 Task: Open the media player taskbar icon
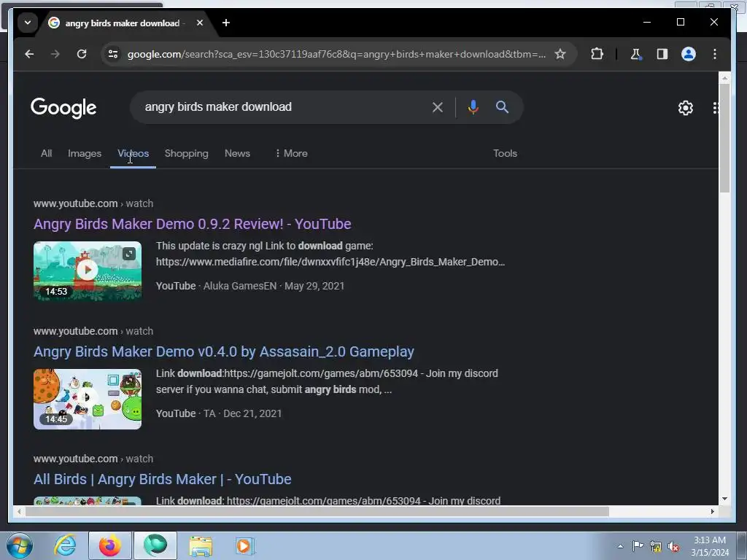[x=244, y=545]
